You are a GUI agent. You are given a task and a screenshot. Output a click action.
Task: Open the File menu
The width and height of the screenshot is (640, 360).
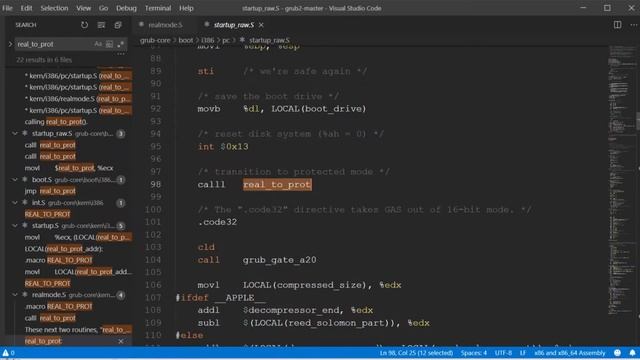point(7,8)
